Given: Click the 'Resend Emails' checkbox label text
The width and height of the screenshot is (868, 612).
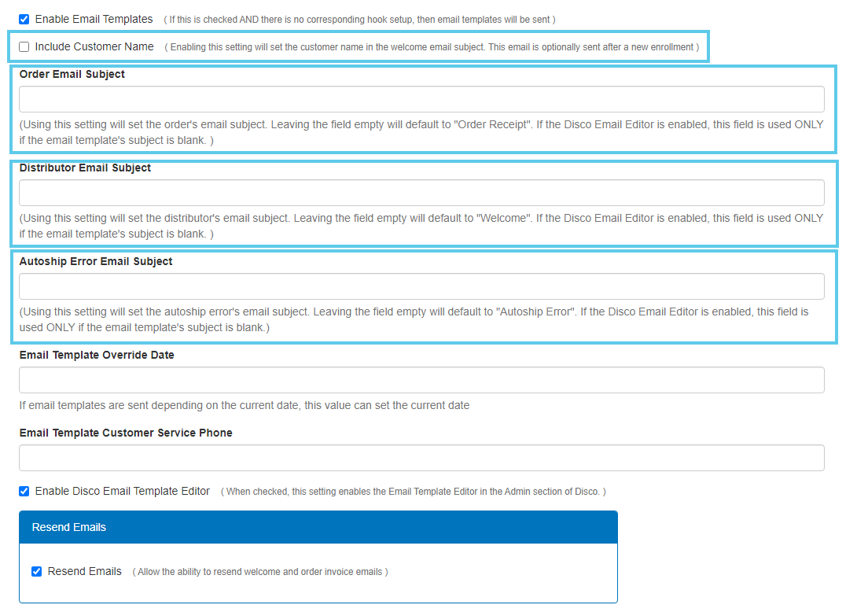Looking at the screenshot, I should coord(85,571).
